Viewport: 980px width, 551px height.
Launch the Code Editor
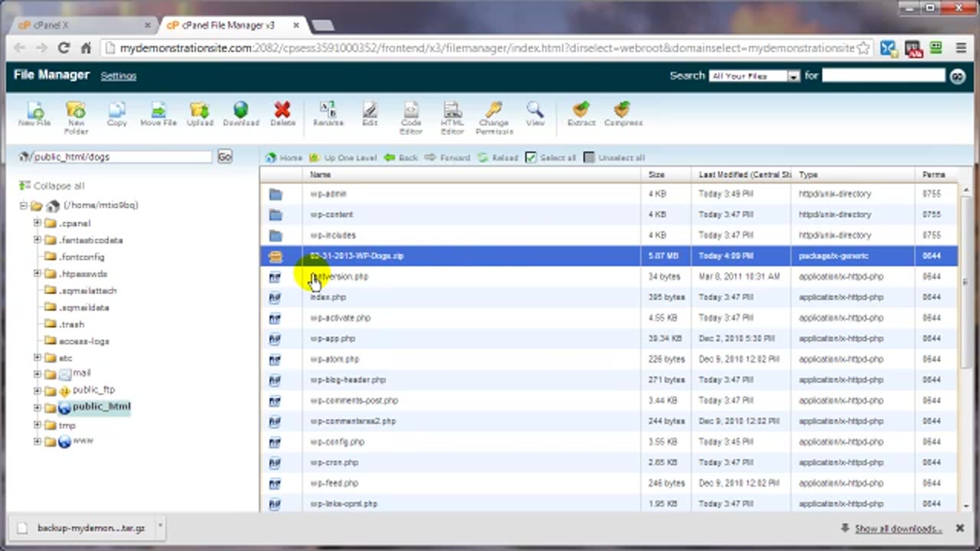(x=411, y=117)
